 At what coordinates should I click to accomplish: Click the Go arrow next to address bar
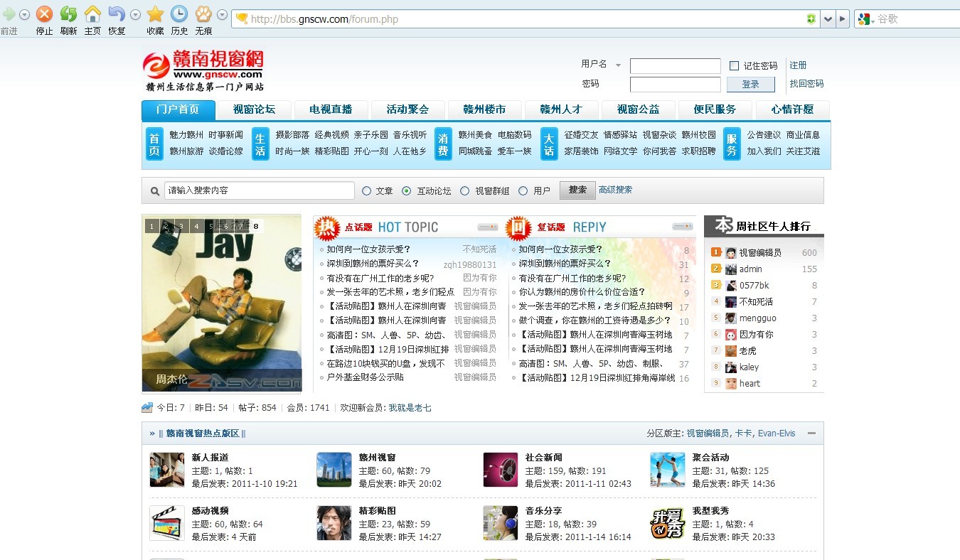coord(843,19)
